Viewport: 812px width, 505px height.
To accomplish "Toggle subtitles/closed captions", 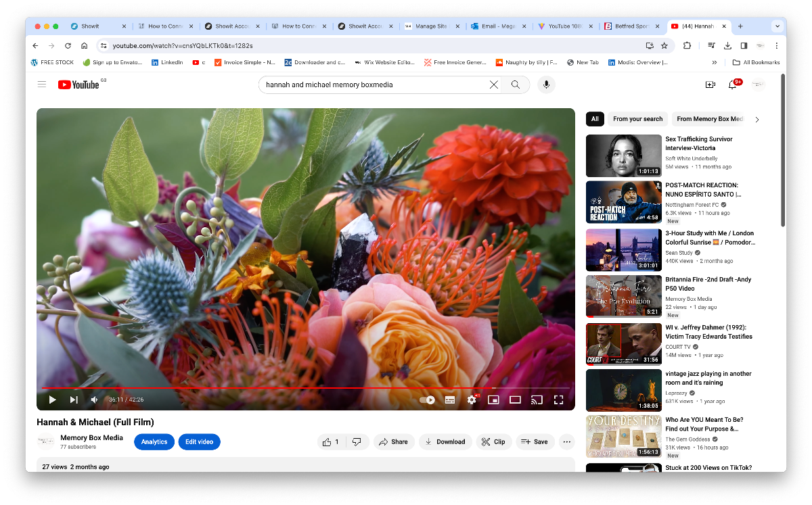I will tap(450, 400).
